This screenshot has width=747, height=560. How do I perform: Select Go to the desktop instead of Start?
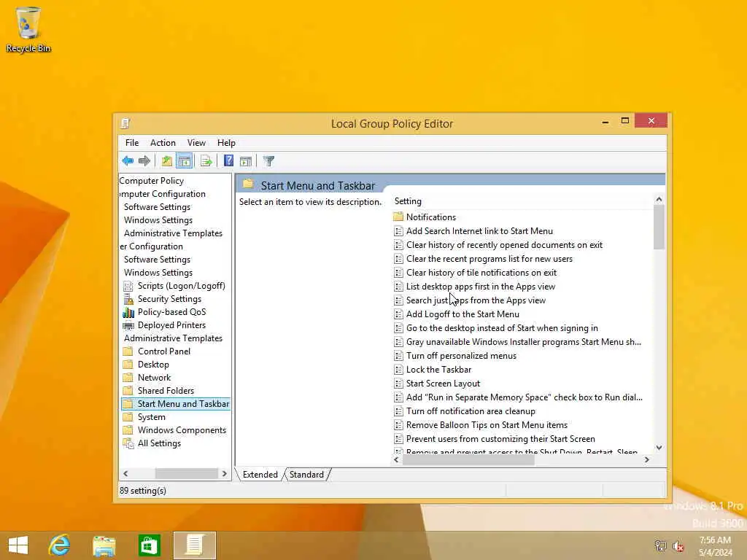502,328
